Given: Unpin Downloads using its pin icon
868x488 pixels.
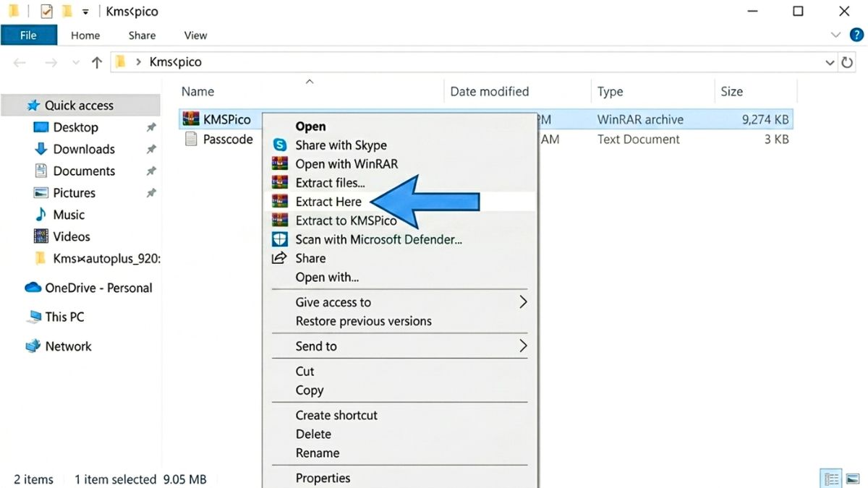Looking at the screenshot, I should (x=151, y=150).
